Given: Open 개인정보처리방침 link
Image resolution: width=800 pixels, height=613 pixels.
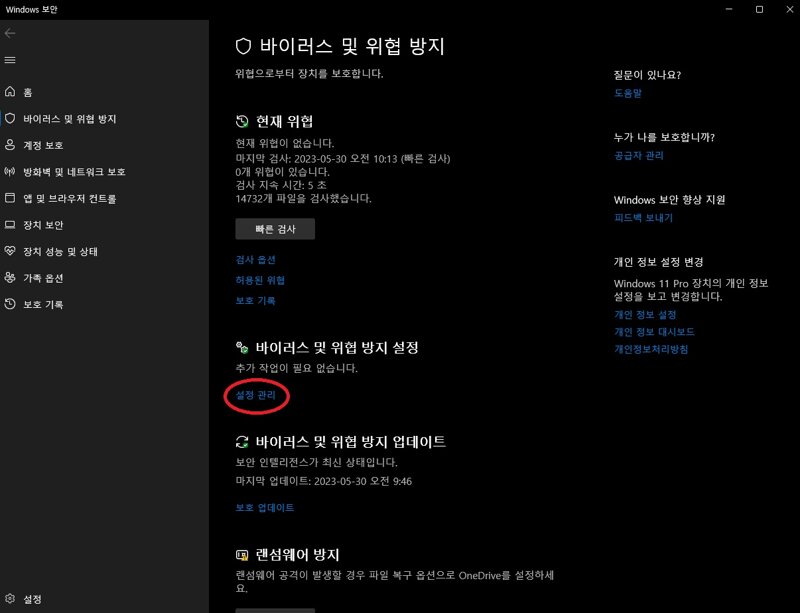Looking at the screenshot, I should 651,350.
